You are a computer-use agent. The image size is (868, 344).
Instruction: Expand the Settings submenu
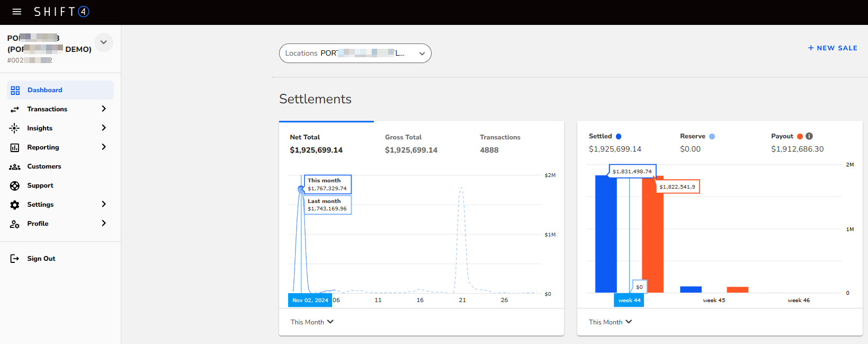point(104,205)
